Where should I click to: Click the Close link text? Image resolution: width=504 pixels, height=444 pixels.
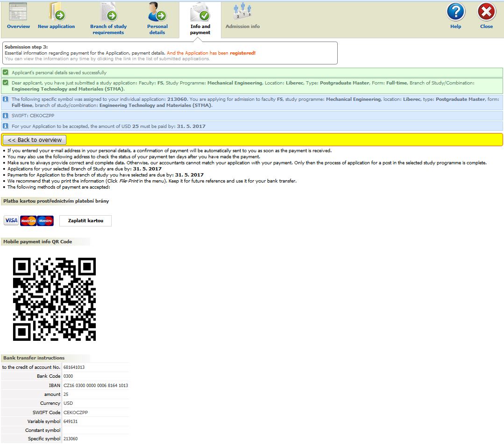pos(486,26)
